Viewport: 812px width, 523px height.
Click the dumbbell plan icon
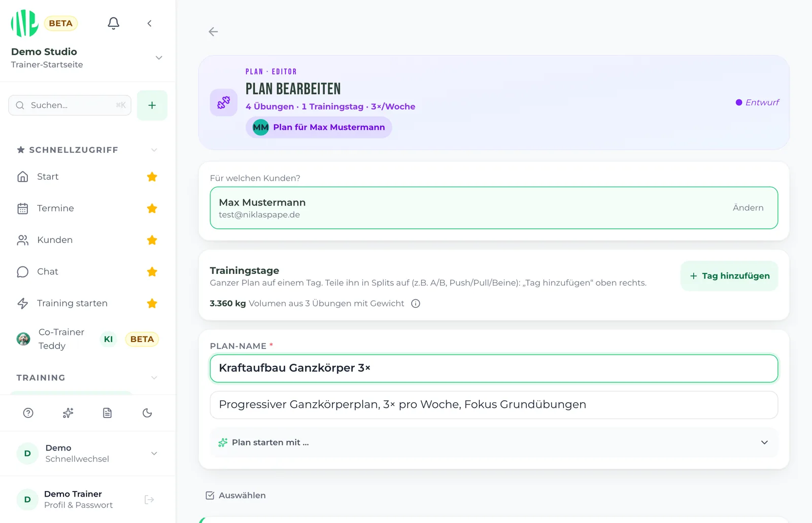pyautogui.click(x=224, y=102)
